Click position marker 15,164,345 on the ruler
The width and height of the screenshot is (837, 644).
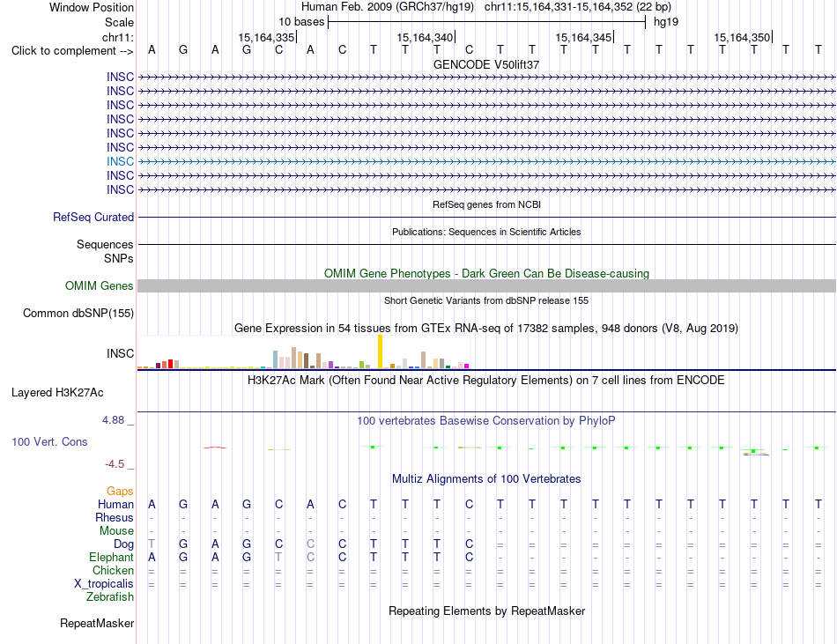[x=583, y=37]
